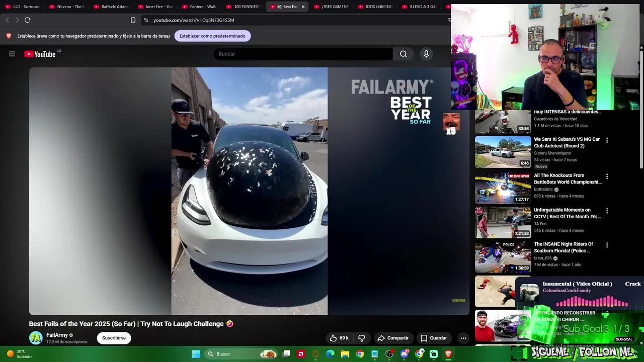Open Unforgettable Moments on CCTV thumbnail
The width and height of the screenshot is (644, 362).
tap(503, 222)
